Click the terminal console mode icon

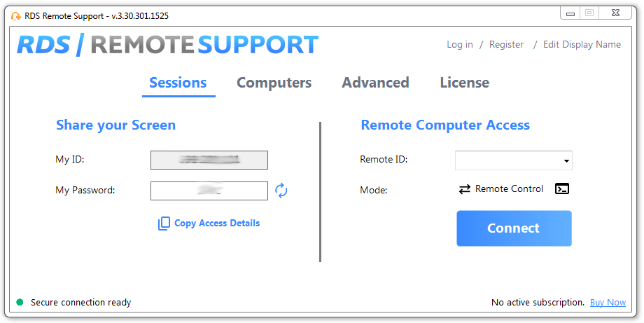(562, 189)
